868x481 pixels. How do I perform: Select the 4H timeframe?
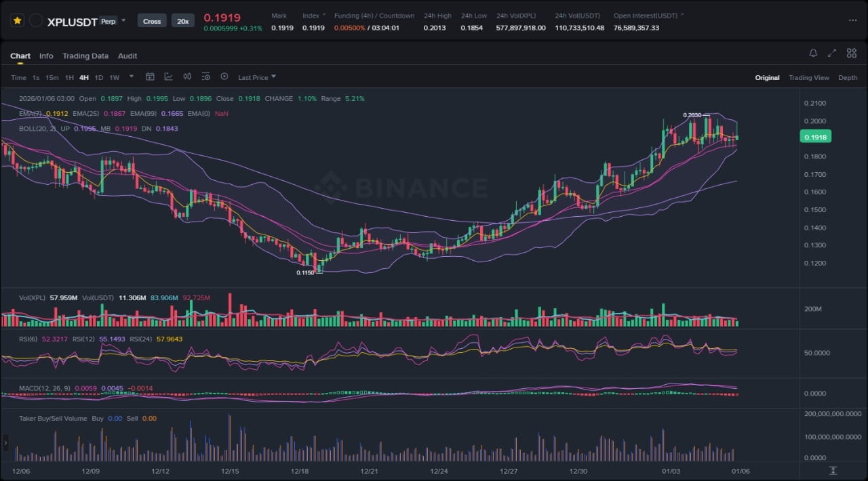(x=84, y=77)
